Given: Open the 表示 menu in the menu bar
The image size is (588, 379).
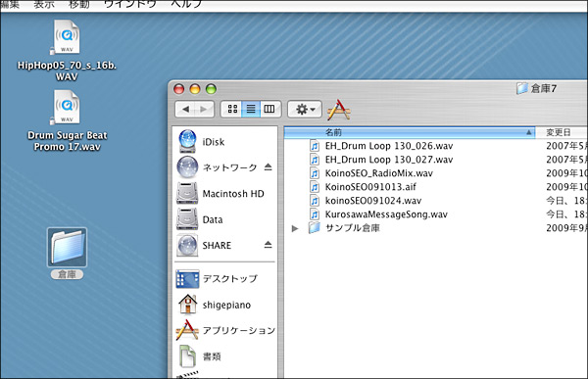Looking at the screenshot, I should [44, 5].
